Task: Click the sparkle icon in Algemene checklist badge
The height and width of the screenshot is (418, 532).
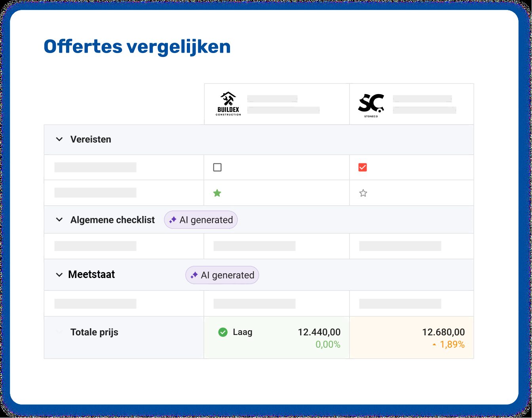Action: [173, 220]
